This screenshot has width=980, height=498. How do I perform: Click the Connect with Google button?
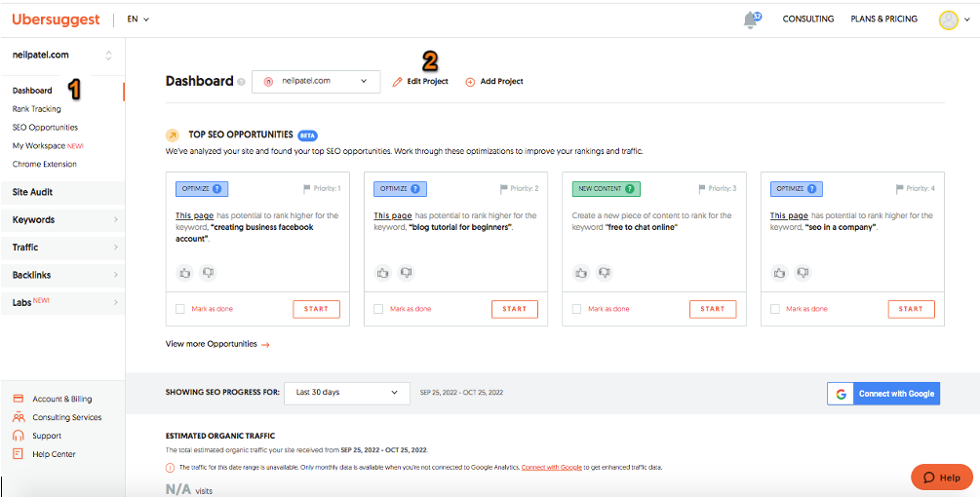pyautogui.click(x=884, y=394)
